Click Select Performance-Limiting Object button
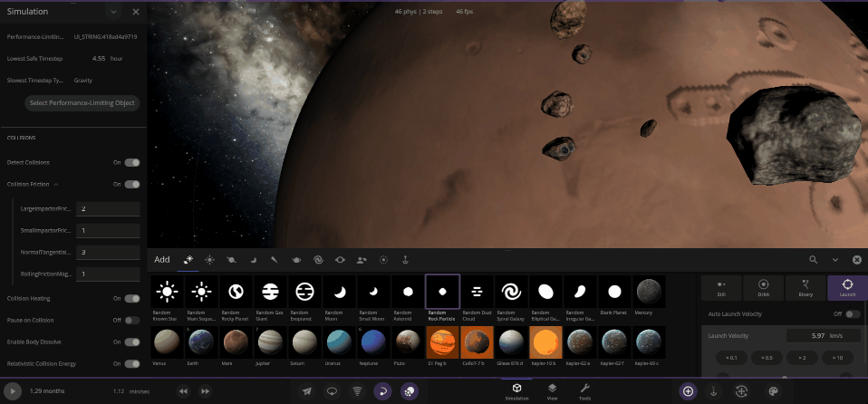 [82, 103]
